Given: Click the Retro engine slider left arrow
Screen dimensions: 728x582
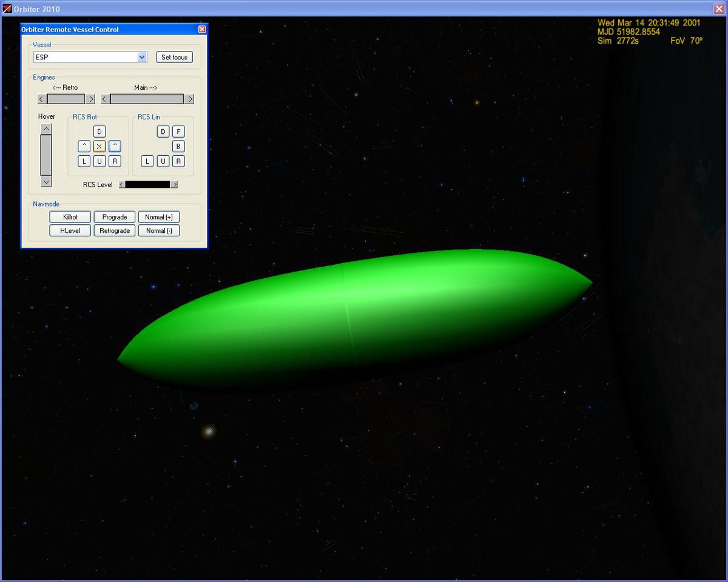Looking at the screenshot, I should 41,99.
